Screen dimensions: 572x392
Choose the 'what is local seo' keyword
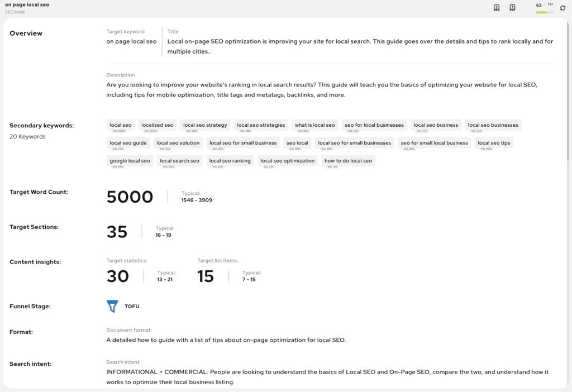[315, 125]
